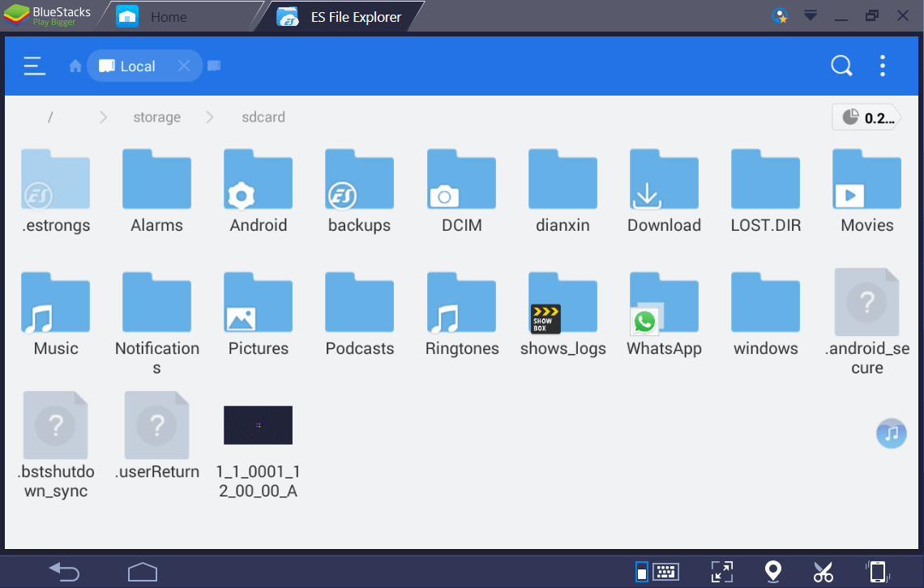This screenshot has width=924, height=588.
Task: Click the Android back button
Action: 64,572
